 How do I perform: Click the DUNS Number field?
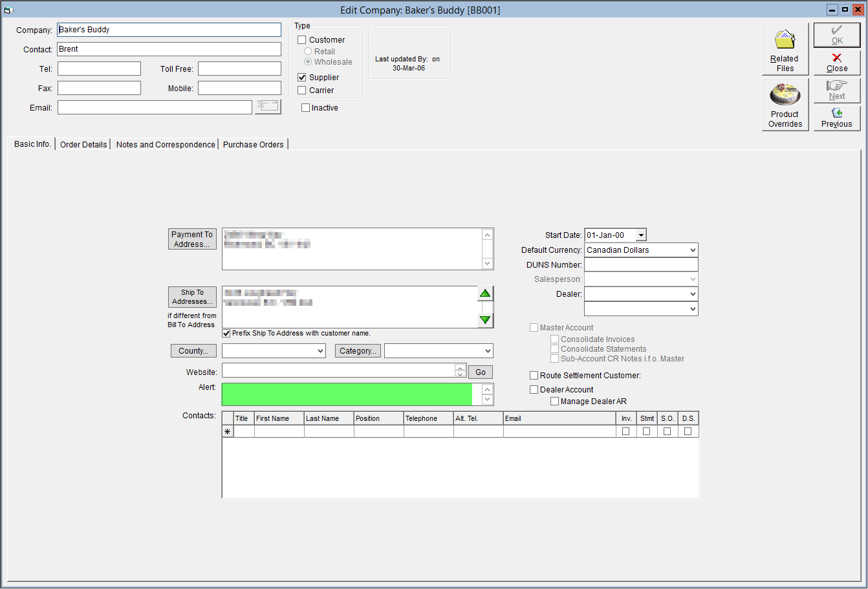pos(641,265)
